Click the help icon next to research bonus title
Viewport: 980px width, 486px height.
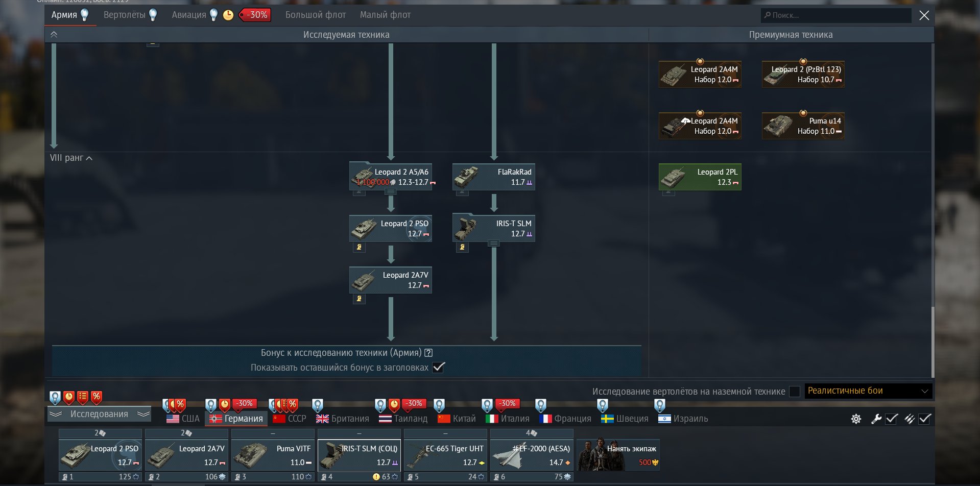429,353
